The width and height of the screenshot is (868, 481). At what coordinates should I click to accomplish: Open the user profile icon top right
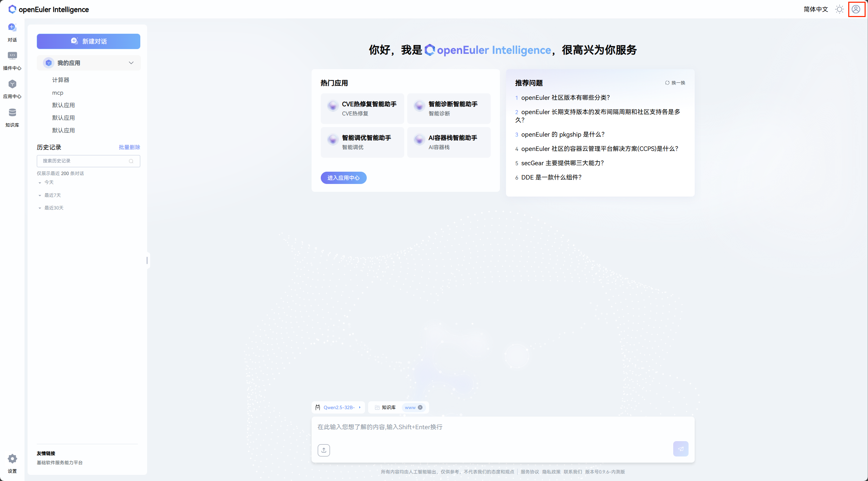tap(856, 9)
